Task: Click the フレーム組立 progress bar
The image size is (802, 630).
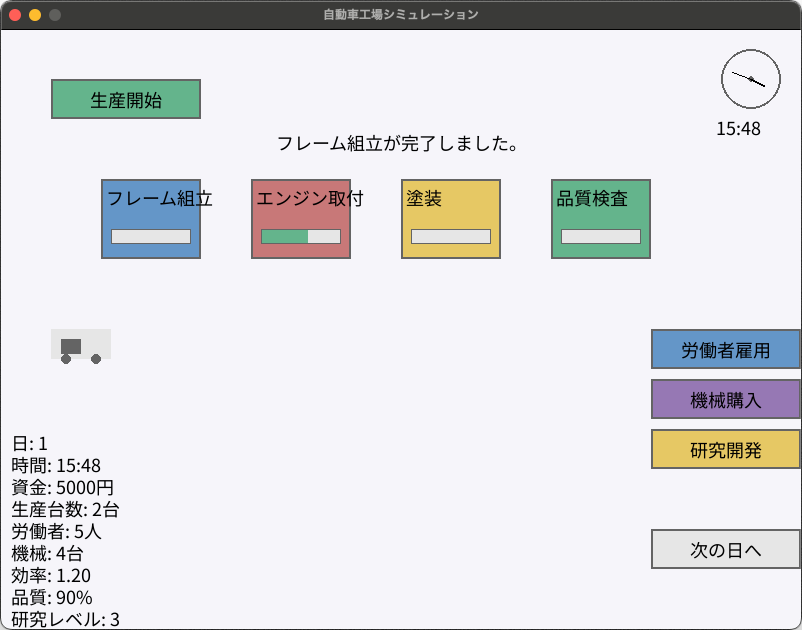Action: point(151,236)
